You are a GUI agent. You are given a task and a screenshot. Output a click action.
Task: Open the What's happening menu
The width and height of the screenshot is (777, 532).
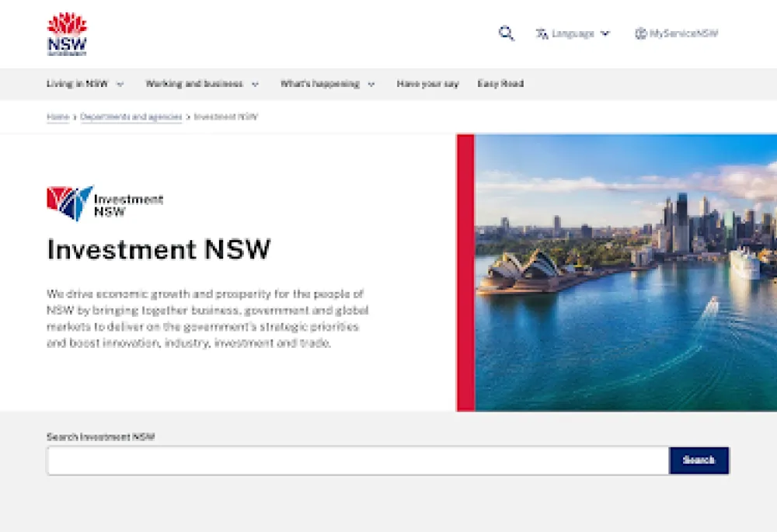coord(320,84)
